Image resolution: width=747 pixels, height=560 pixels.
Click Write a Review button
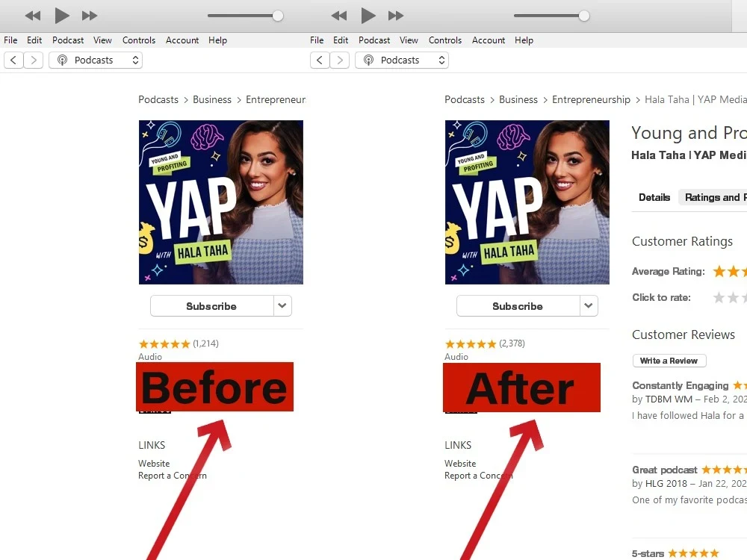tap(669, 361)
